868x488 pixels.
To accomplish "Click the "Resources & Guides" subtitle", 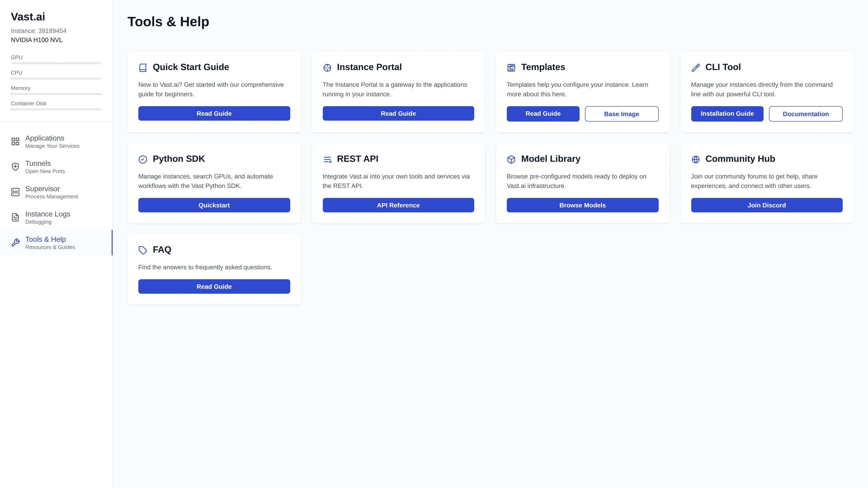I will pos(50,247).
